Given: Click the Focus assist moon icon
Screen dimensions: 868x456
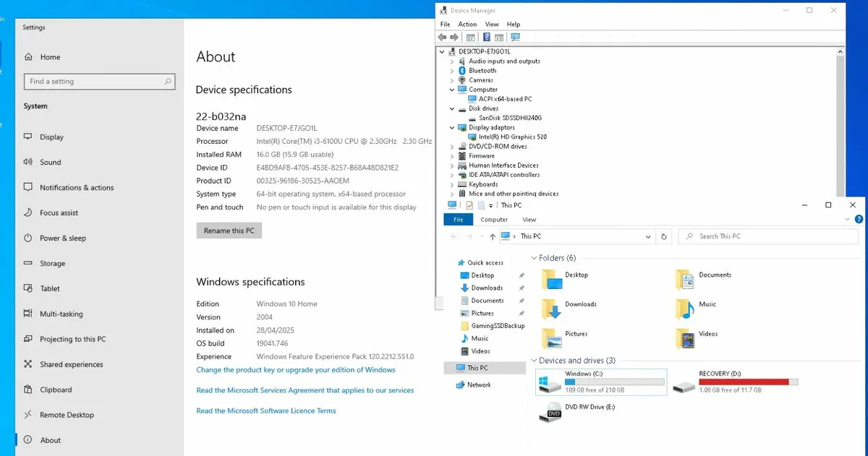Looking at the screenshot, I should click(28, 212).
